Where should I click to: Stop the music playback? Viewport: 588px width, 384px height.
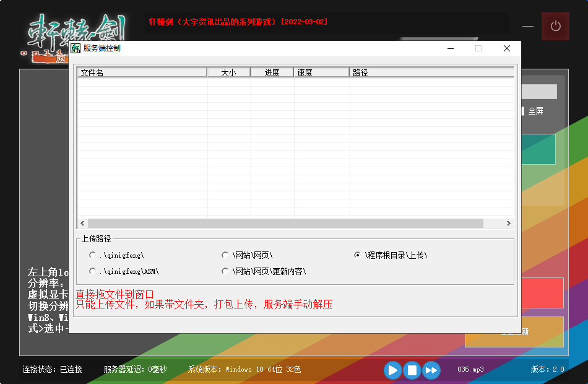[x=412, y=370]
